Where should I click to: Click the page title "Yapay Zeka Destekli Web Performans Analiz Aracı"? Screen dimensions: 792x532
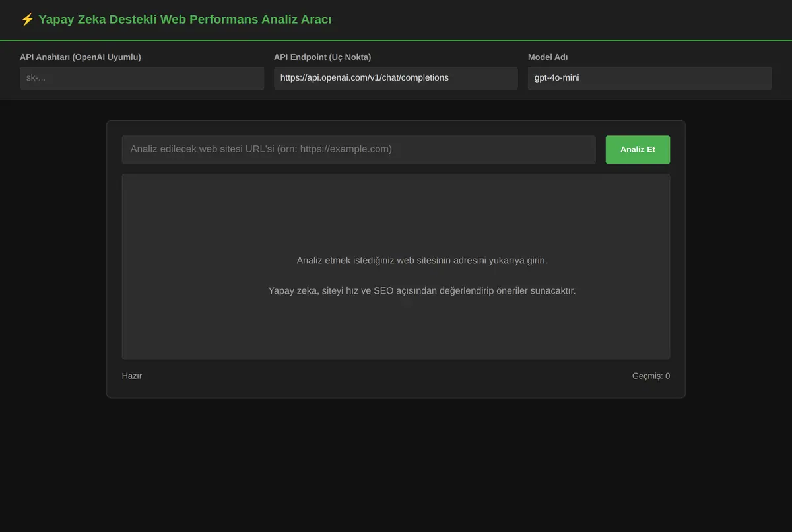185,20
